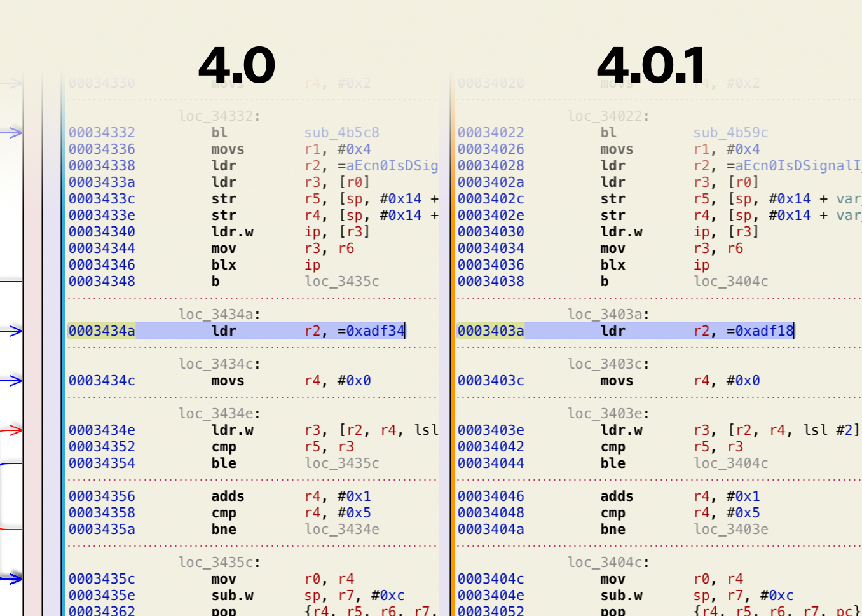
Task: Select the highlighted address 0003434a in 4.0 pane
Action: [102, 331]
